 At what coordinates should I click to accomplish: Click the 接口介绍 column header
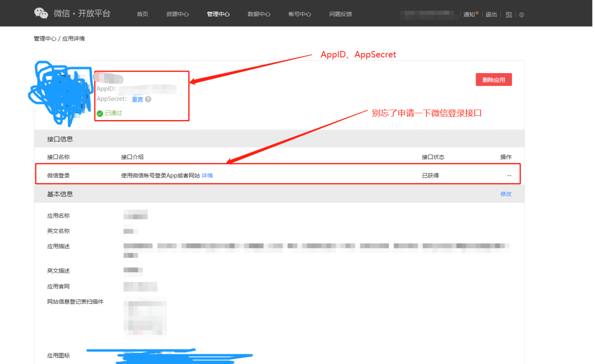[132, 157]
